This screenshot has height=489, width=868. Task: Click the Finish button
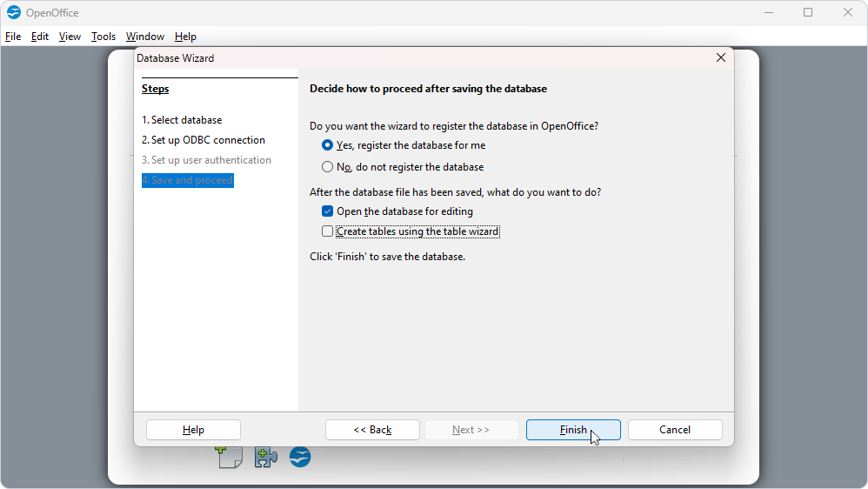tap(573, 430)
